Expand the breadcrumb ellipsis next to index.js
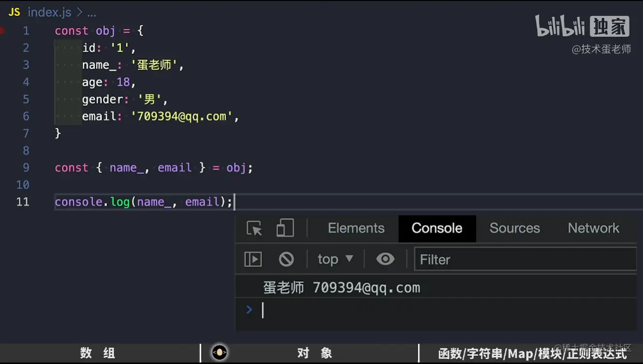 click(x=92, y=13)
